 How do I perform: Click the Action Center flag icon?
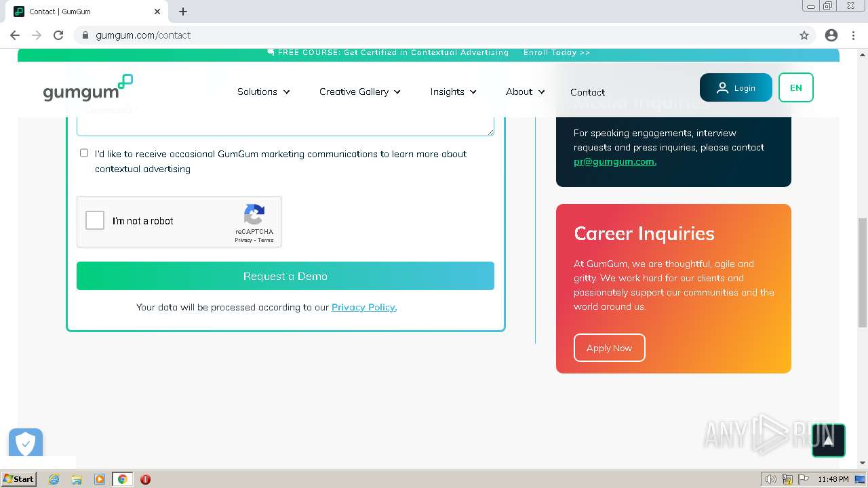804,479
